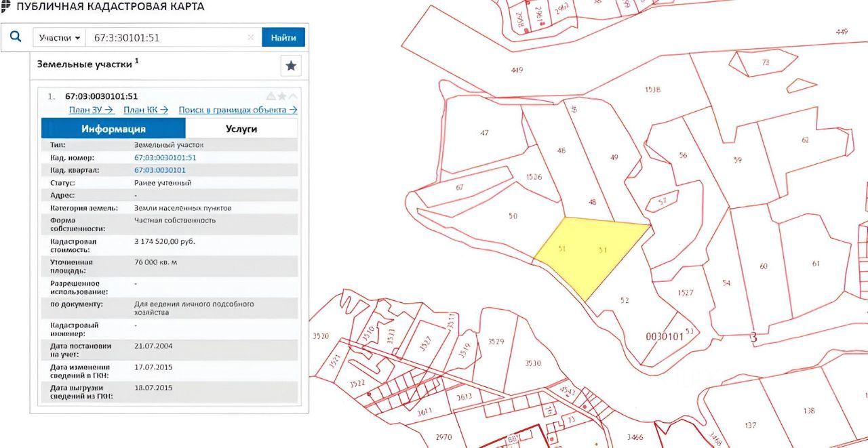The width and height of the screenshot is (868, 448).
Task: Click the cadastral map logo icon
Action: tap(5, 6)
